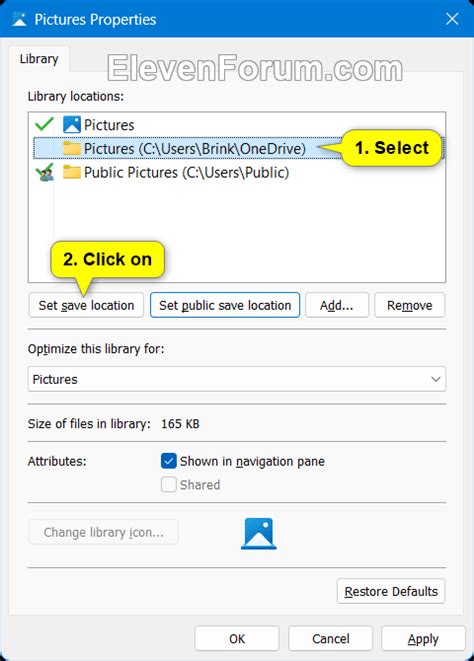
Task: Expand the Pictures combo box chevron
Action: pos(436,379)
